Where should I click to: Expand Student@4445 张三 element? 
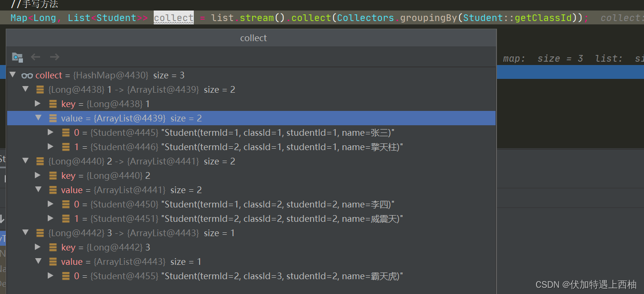point(51,132)
